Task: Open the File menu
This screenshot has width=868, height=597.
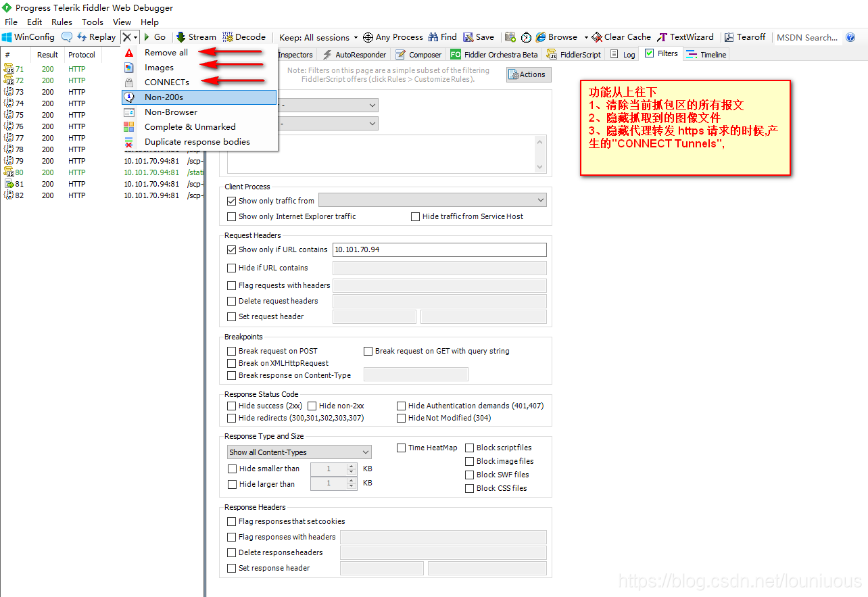Action: point(11,22)
